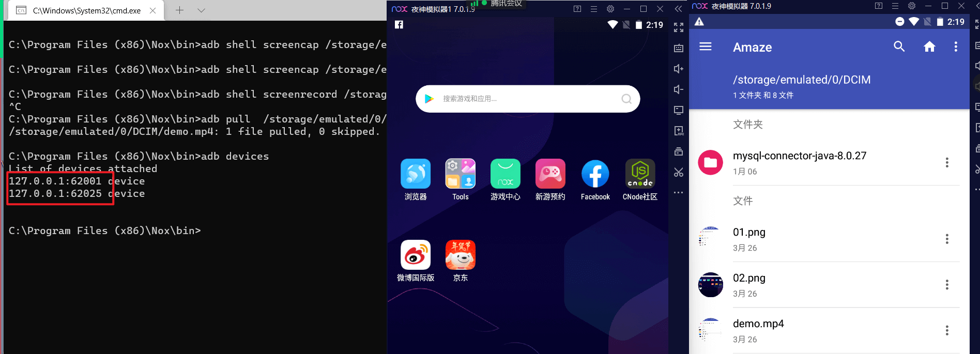The height and width of the screenshot is (354, 980).
Task: Open the Amaze hamburger navigation menu
Action: (706, 47)
